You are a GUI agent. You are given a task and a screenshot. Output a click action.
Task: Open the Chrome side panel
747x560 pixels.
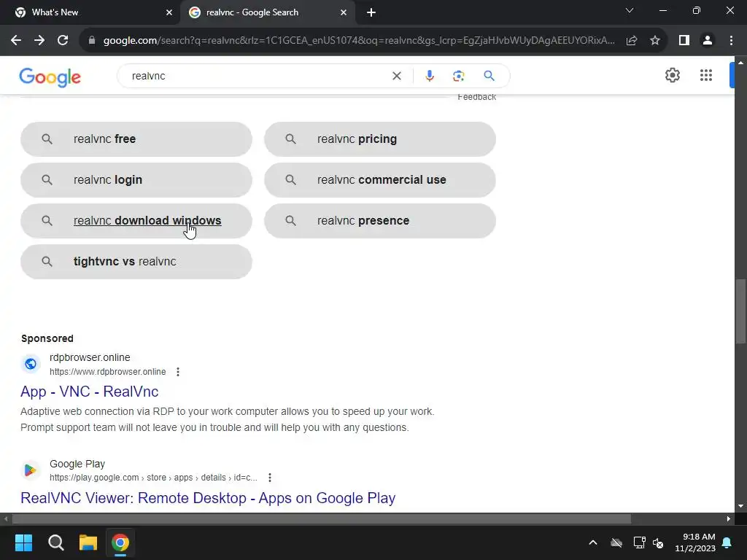pyautogui.click(x=684, y=41)
